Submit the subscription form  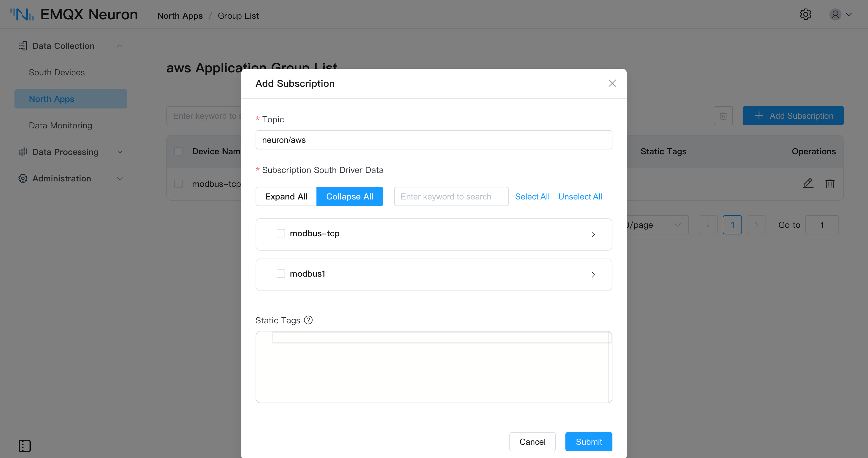tap(589, 441)
